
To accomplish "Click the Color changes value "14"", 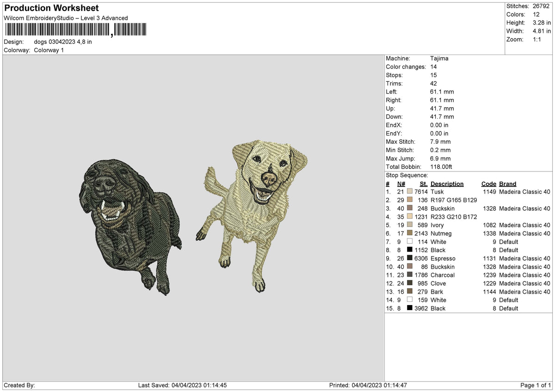I will click(433, 67).
